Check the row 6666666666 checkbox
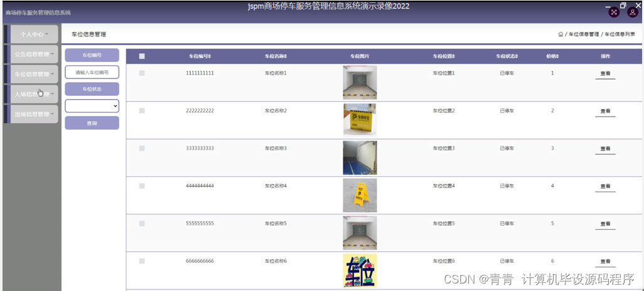 click(142, 261)
